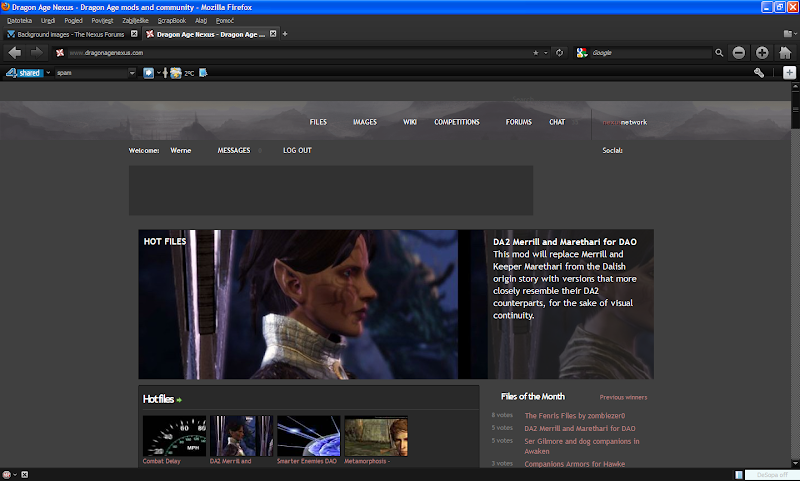Screen dimensions: 800x481
Task: Open DA2 Merrill and Marethari for DAO in Files of the Month
Action: (x=580, y=428)
